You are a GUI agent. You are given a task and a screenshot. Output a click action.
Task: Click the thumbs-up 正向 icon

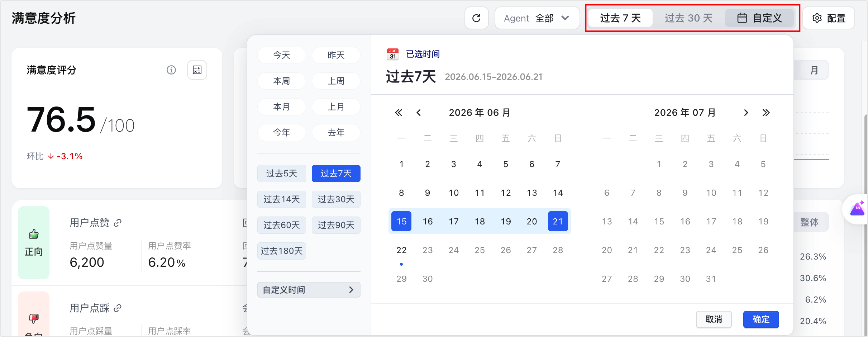point(34,234)
